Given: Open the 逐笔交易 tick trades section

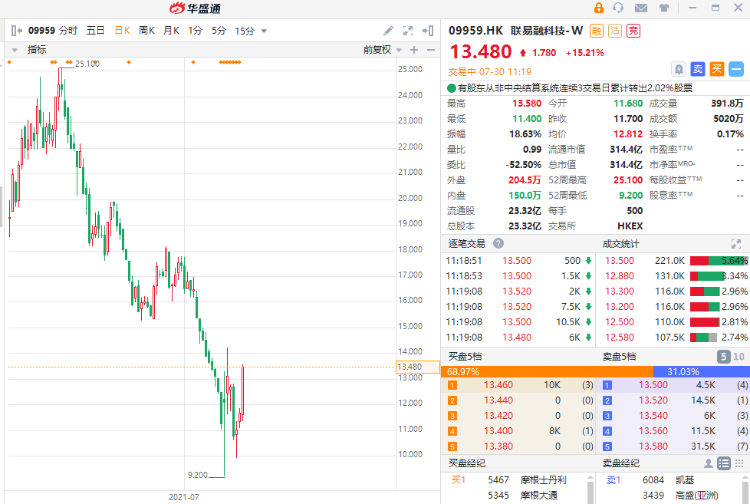Looking at the screenshot, I should 466,244.
